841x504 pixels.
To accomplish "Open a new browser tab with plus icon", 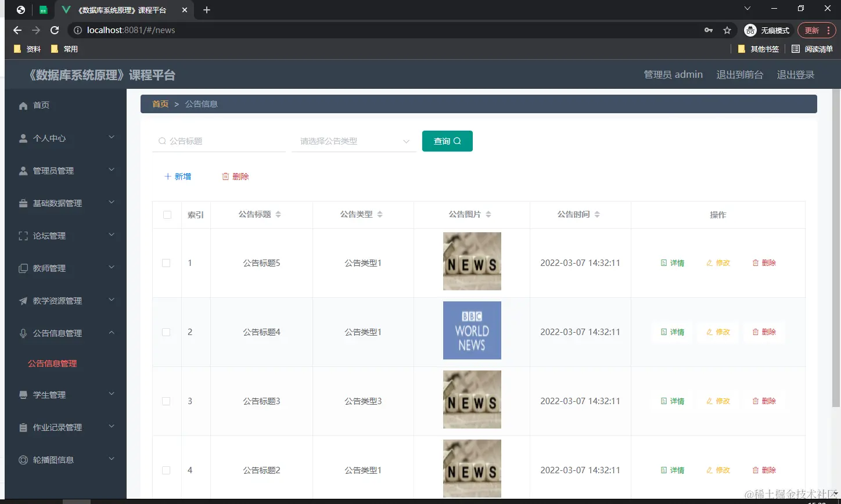I will [x=207, y=10].
